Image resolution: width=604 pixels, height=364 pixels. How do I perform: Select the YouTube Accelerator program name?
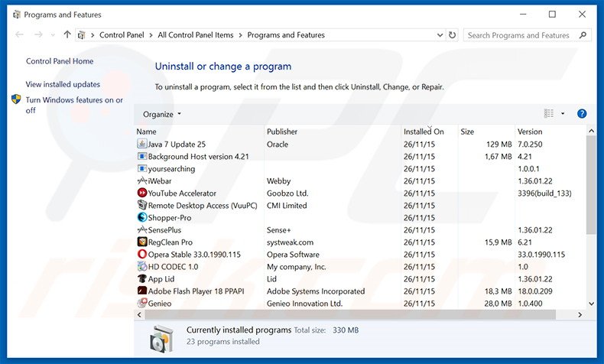click(182, 193)
